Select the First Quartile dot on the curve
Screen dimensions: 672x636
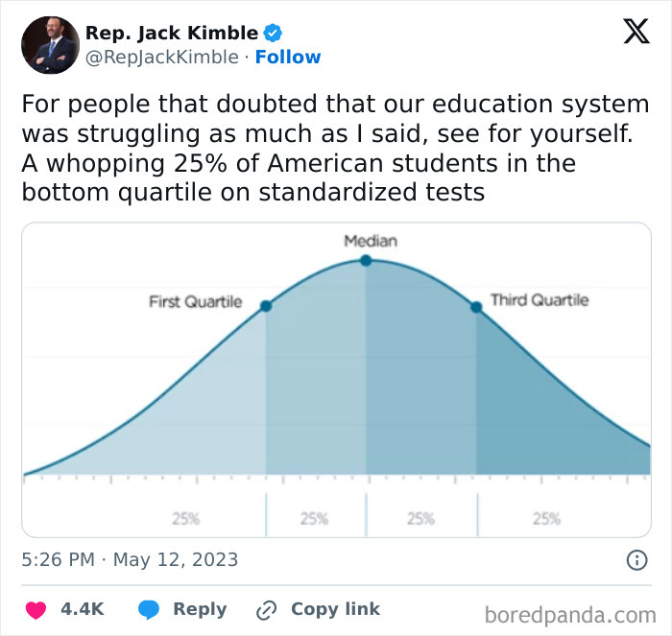266,306
